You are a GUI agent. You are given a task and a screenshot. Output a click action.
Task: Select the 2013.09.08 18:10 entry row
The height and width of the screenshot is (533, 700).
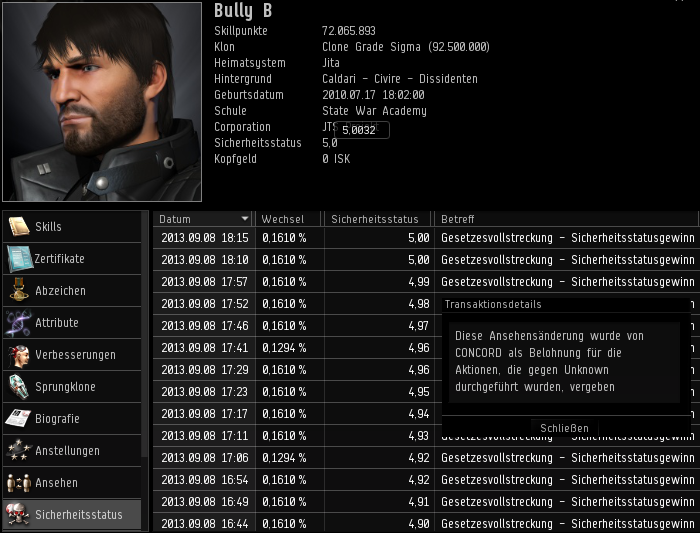click(x=426, y=259)
